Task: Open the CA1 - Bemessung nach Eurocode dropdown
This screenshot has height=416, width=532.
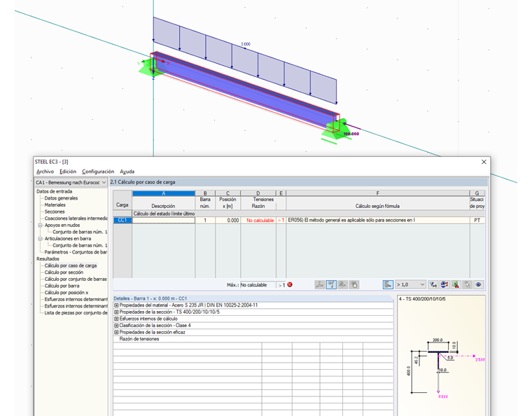Action: coord(71,183)
